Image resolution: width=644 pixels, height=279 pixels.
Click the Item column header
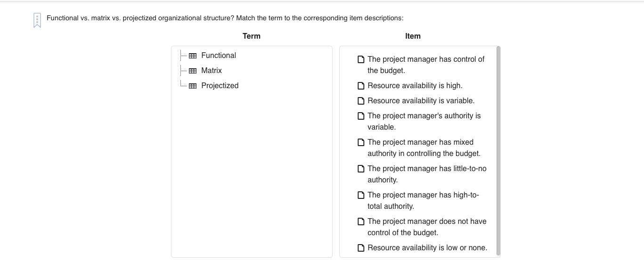coord(413,36)
